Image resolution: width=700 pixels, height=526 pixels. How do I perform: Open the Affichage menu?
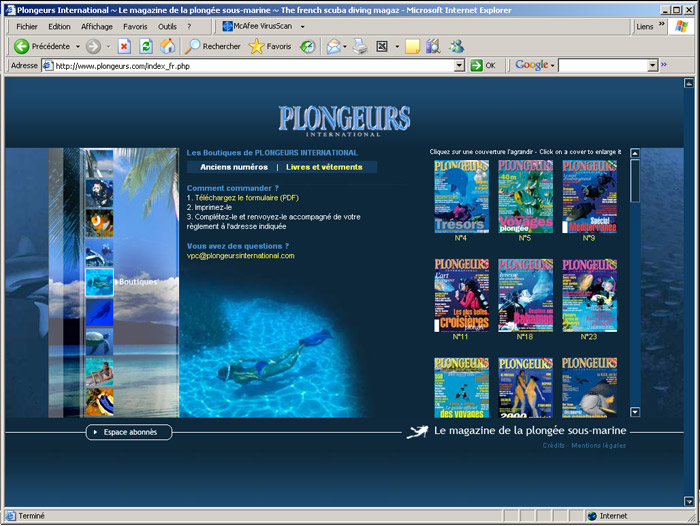pyautogui.click(x=97, y=26)
